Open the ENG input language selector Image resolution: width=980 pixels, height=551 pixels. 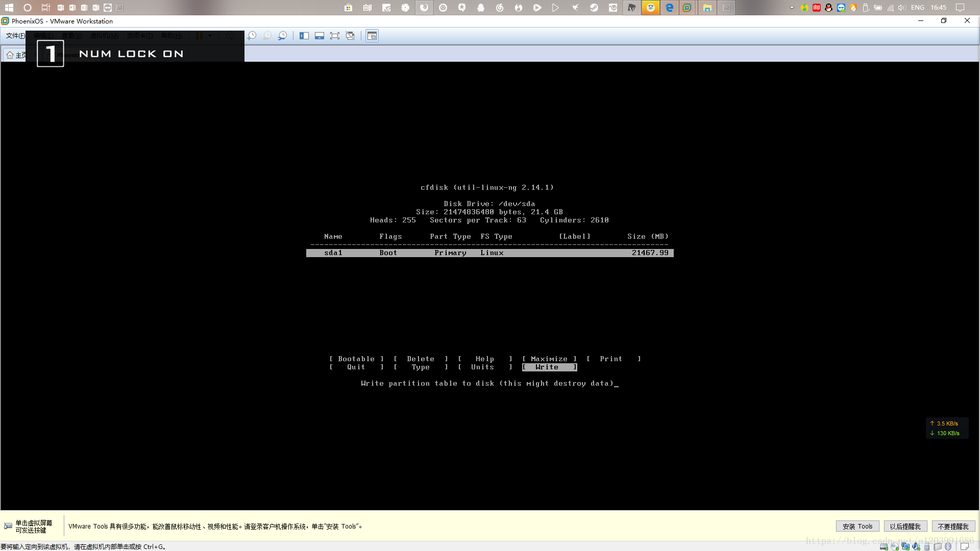coord(917,8)
